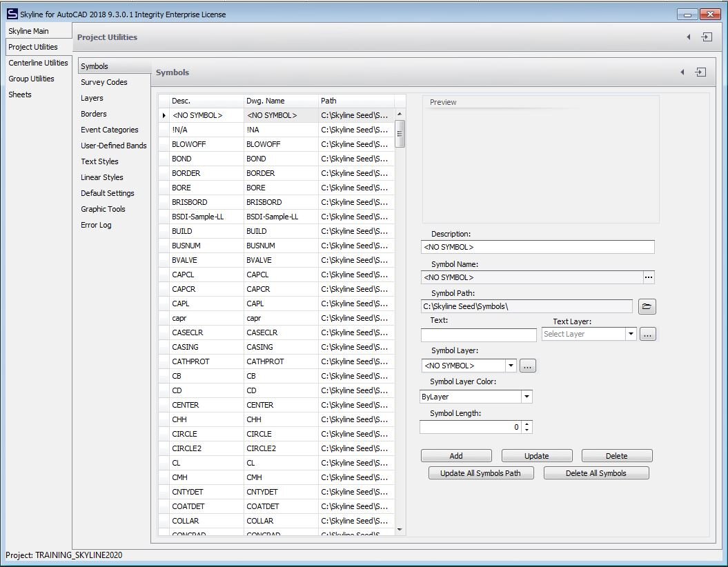Select the current row indicator arrow
This screenshot has height=567, width=728.
pos(164,115)
